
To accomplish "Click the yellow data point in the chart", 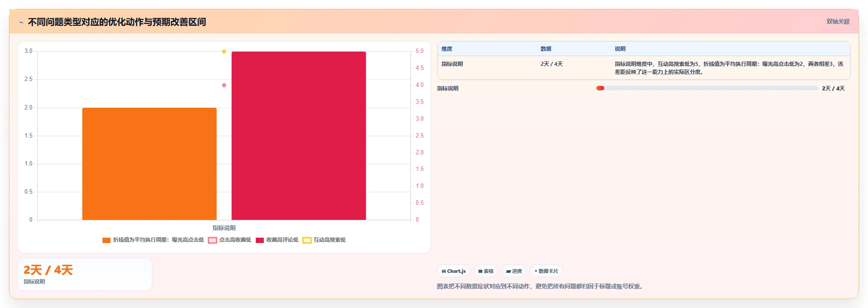I will click(224, 52).
